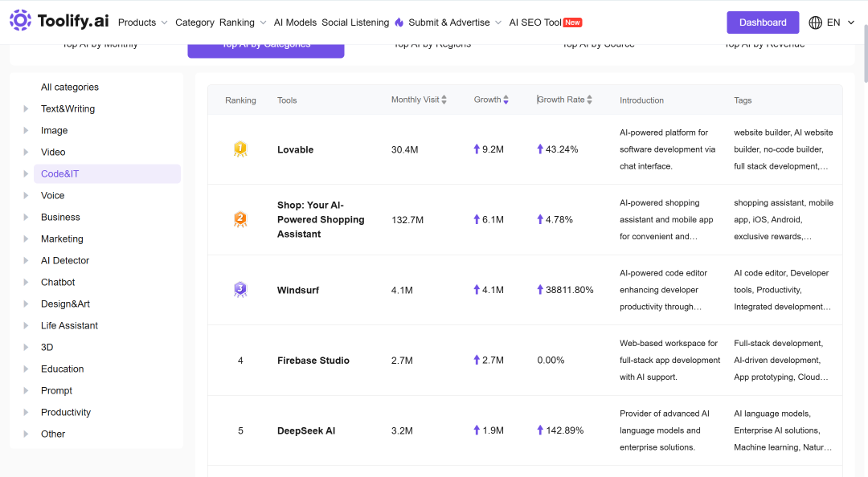Expand the Text&Writing category

26,109
